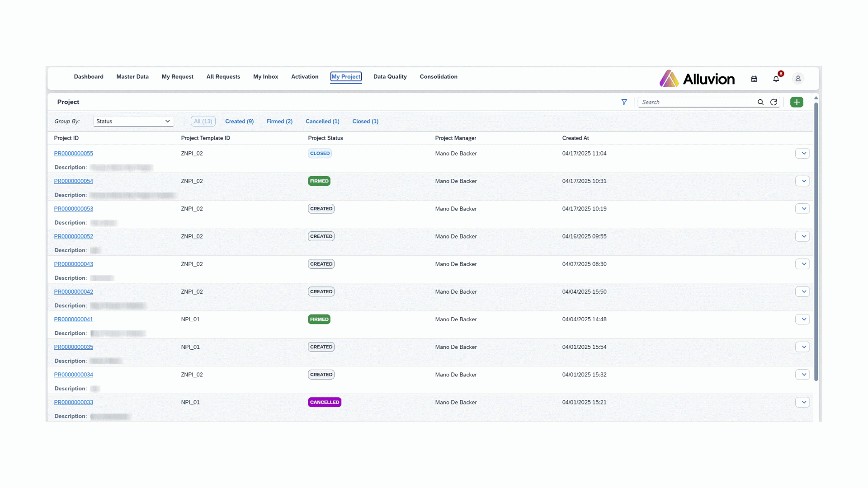Open project PR0000000054 link
Screen dimensions: 868x488
(x=74, y=181)
